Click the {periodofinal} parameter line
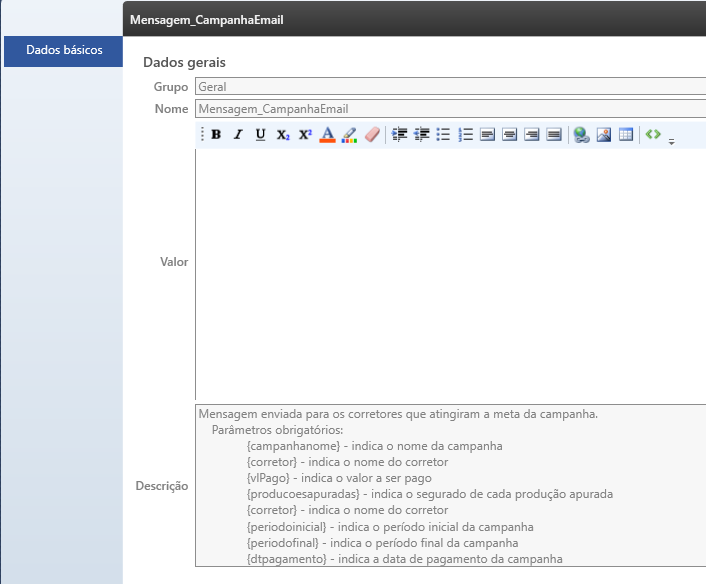Screen dimensions: 706x584 pyautogui.click(x=382, y=543)
